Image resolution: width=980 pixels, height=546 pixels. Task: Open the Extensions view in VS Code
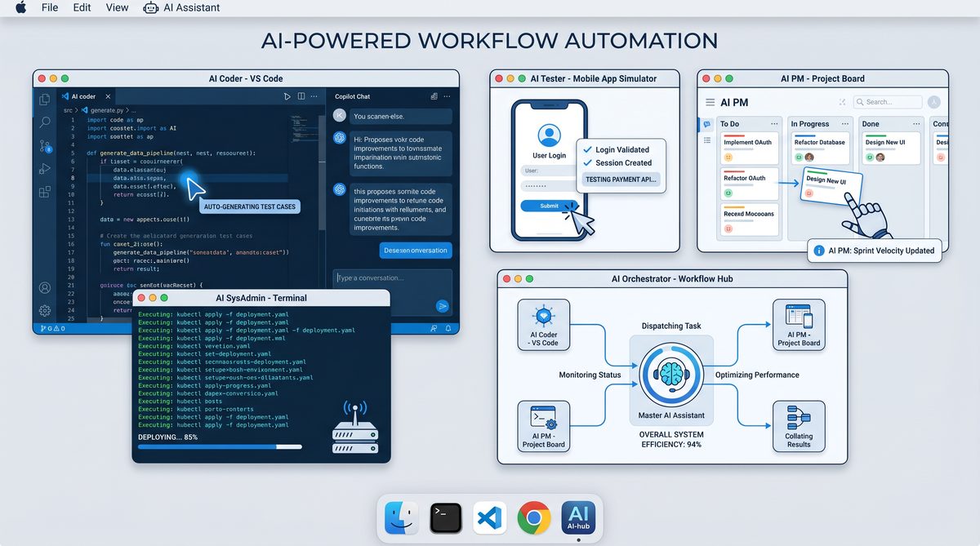coord(45,193)
